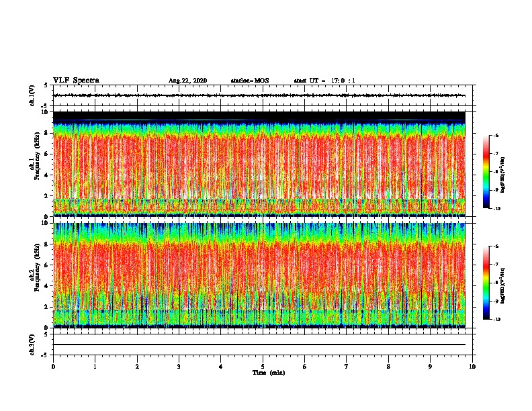Click the "7" tick label on the time axis
Image resolution: width=532 pixels, height=411 pixels.
click(x=347, y=367)
